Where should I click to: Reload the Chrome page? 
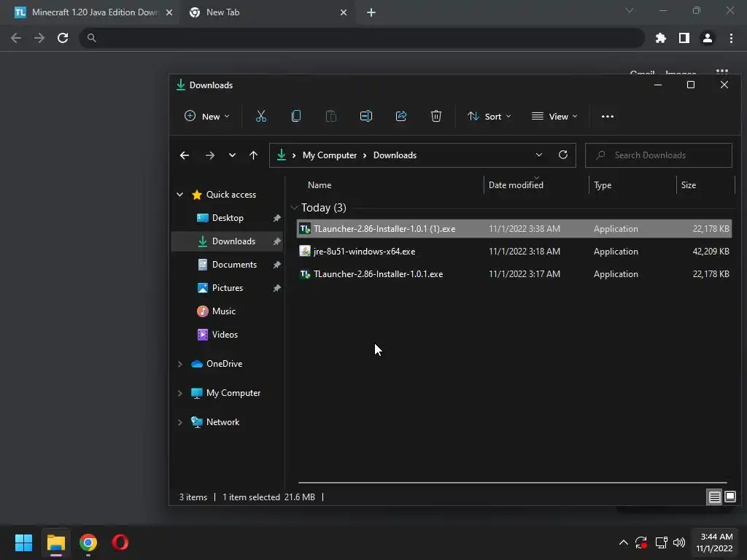[63, 38]
